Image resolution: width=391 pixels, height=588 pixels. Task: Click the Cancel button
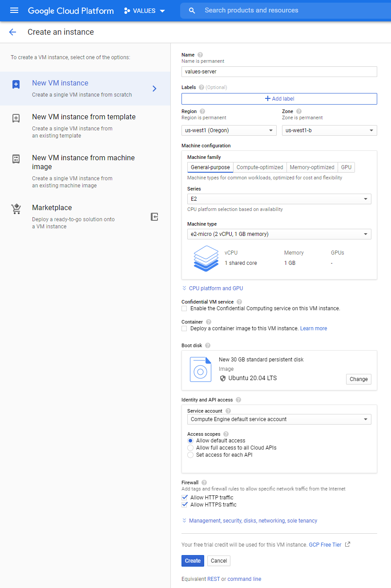point(219,561)
